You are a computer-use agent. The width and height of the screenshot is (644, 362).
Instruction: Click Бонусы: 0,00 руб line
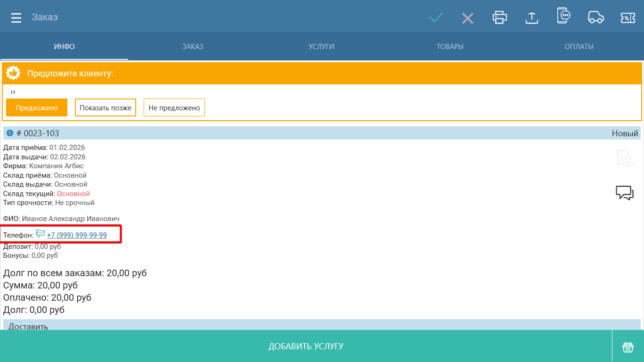(31, 255)
